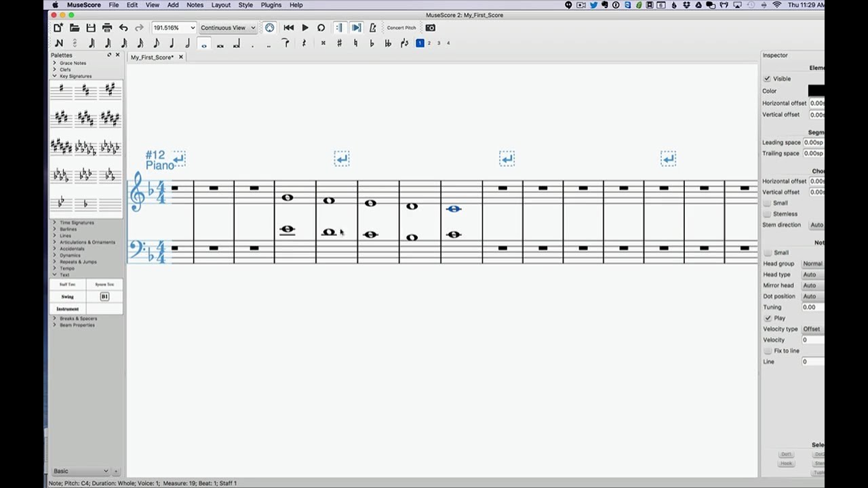Toggle note input mode N icon

click(x=59, y=43)
